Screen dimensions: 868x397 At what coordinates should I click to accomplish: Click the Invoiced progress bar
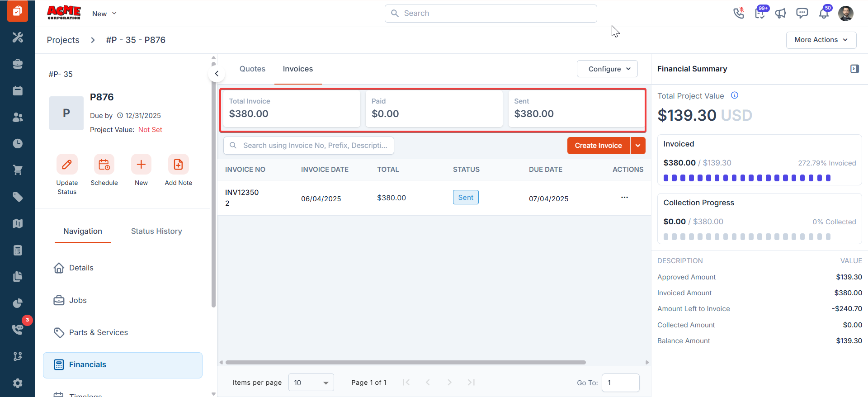pyautogui.click(x=747, y=178)
